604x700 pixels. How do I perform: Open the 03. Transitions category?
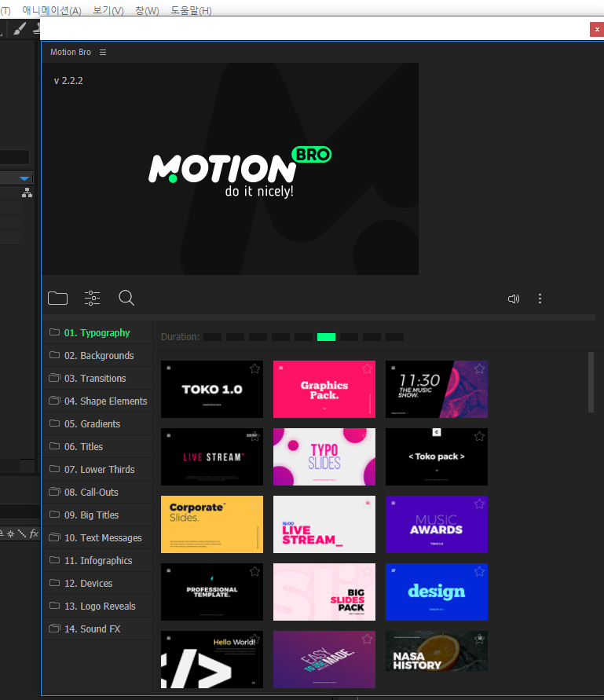(x=97, y=378)
